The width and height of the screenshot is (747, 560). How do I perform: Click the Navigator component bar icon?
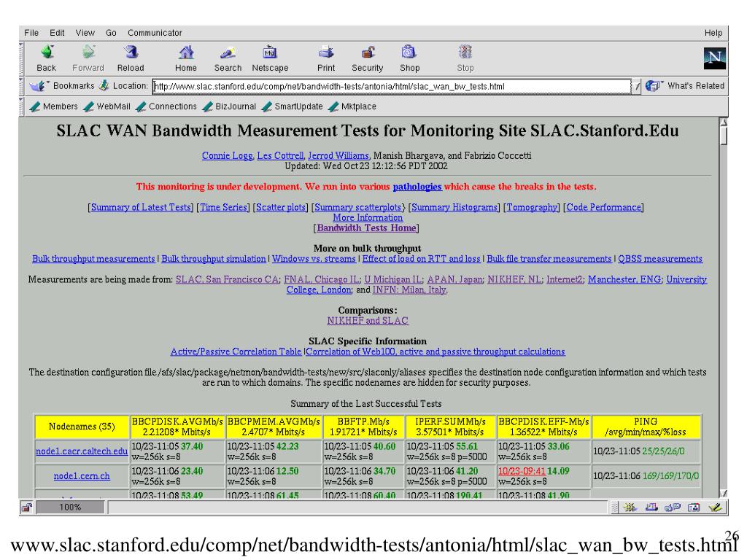(631, 507)
